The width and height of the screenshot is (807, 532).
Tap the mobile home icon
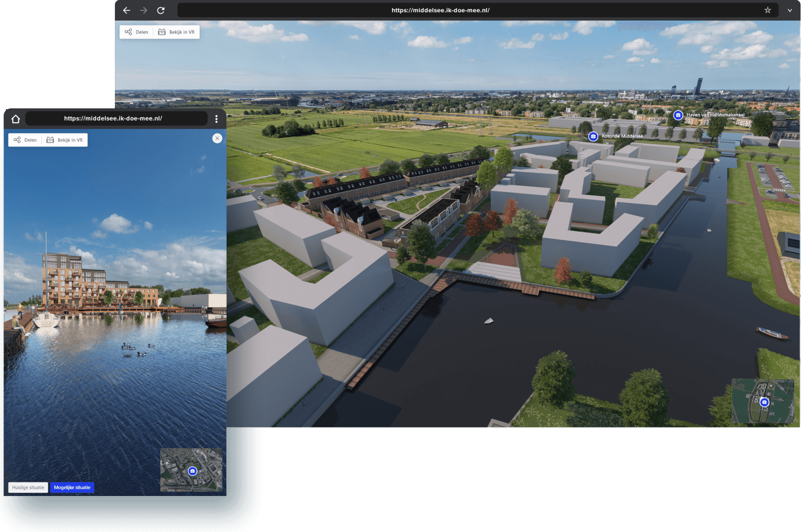(x=16, y=119)
